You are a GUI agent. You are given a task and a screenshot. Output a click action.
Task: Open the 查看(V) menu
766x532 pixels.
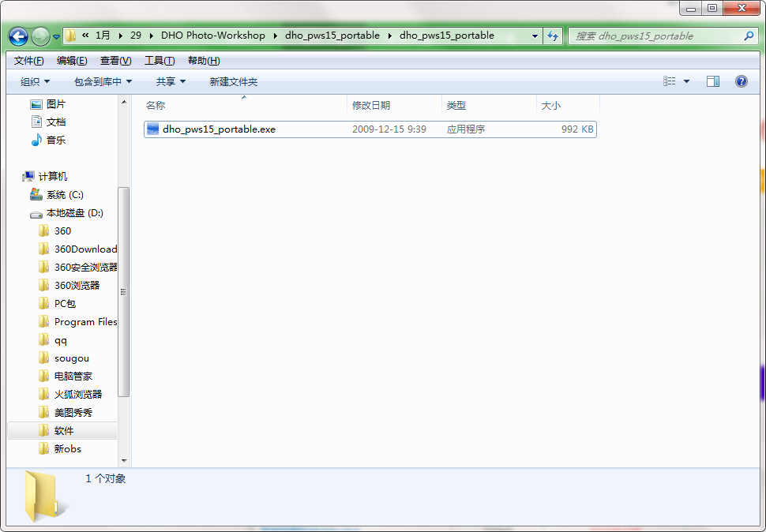(x=116, y=61)
